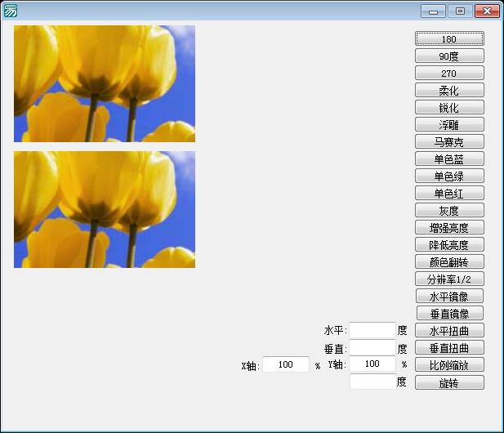Click the 水平扭曲 button
The height and width of the screenshot is (433, 504).
(449, 330)
